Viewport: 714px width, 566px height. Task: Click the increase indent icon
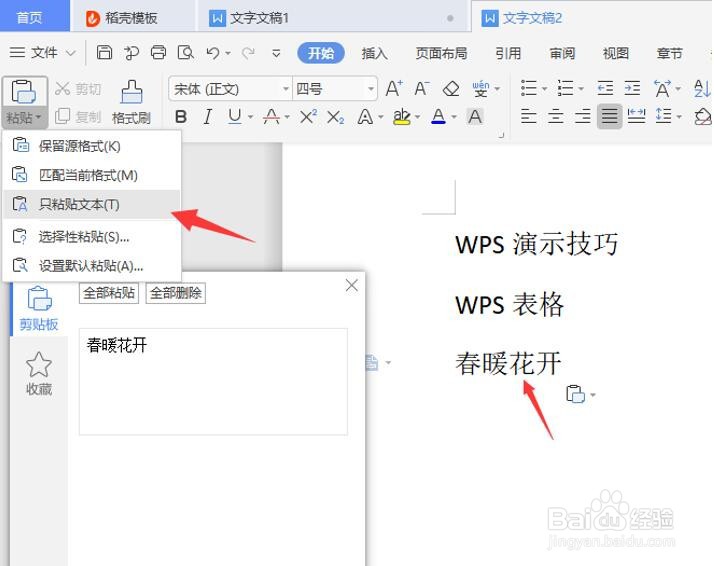(x=632, y=88)
